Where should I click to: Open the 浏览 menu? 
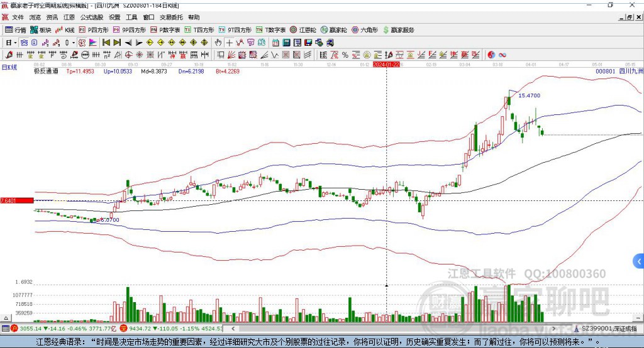(35, 17)
